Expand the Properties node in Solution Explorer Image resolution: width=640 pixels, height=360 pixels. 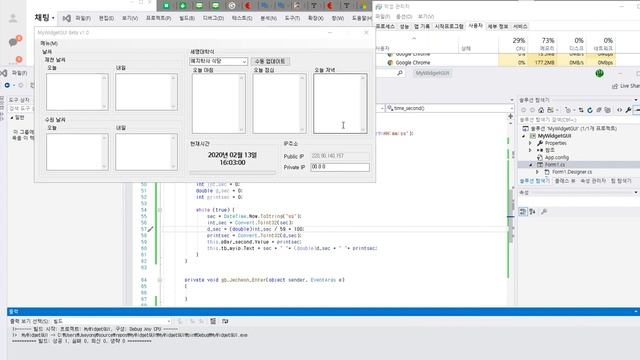point(530,143)
